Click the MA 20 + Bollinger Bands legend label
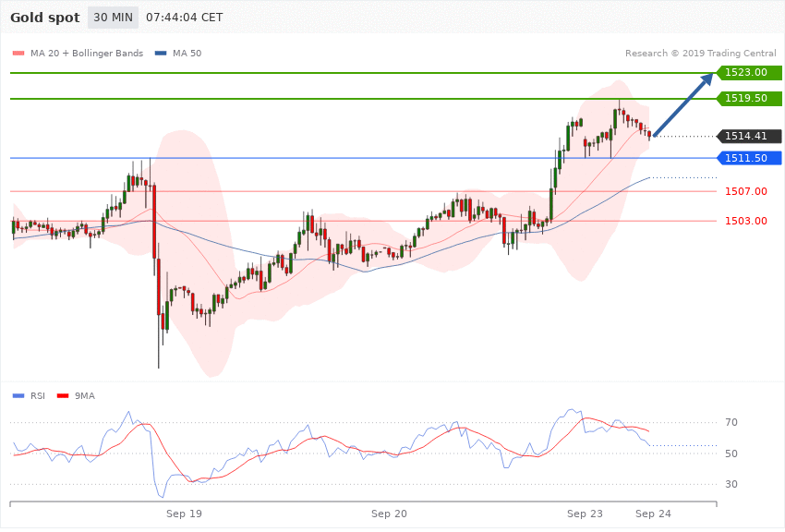This screenshot has width=785, height=532. (x=87, y=53)
